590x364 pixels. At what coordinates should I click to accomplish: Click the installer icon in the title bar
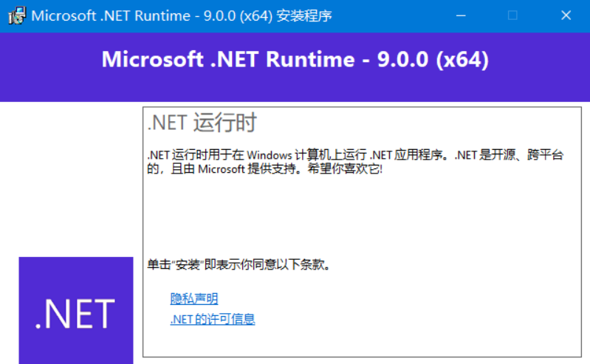click(17, 16)
